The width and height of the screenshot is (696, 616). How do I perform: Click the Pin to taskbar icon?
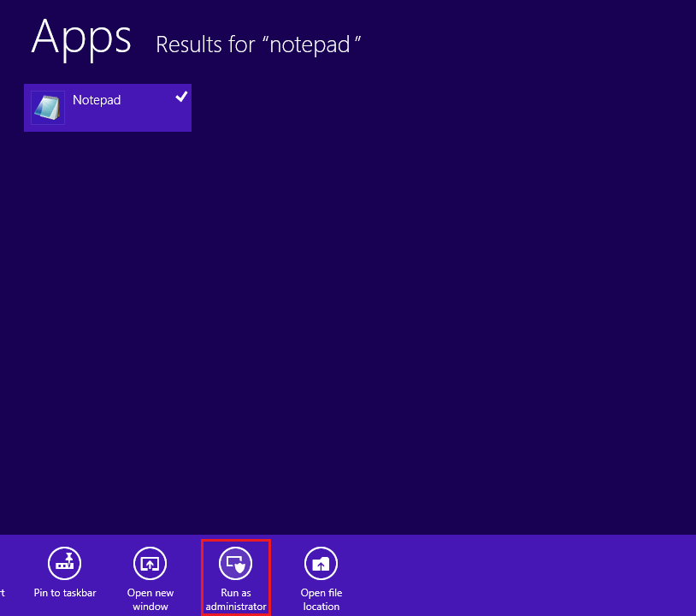(64, 563)
